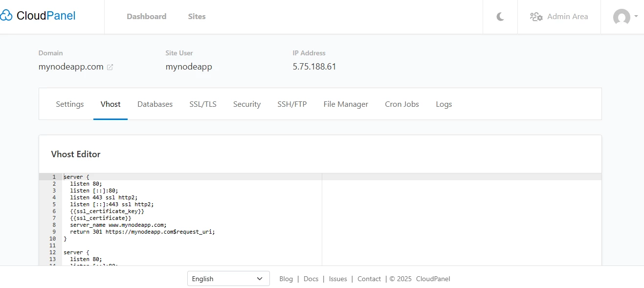
Task: Click the user avatar icon
Action: click(621, 17)
